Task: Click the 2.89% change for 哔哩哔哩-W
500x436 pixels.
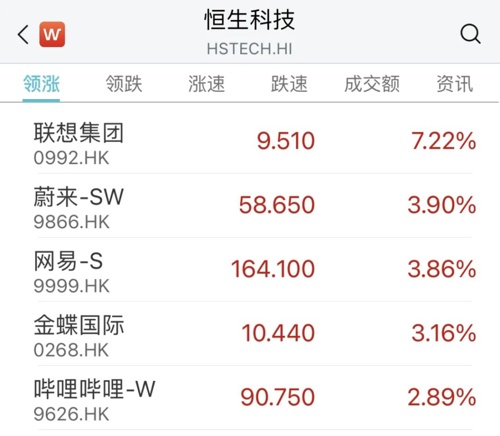Action: pyautogui.click(x=442, y=397)
